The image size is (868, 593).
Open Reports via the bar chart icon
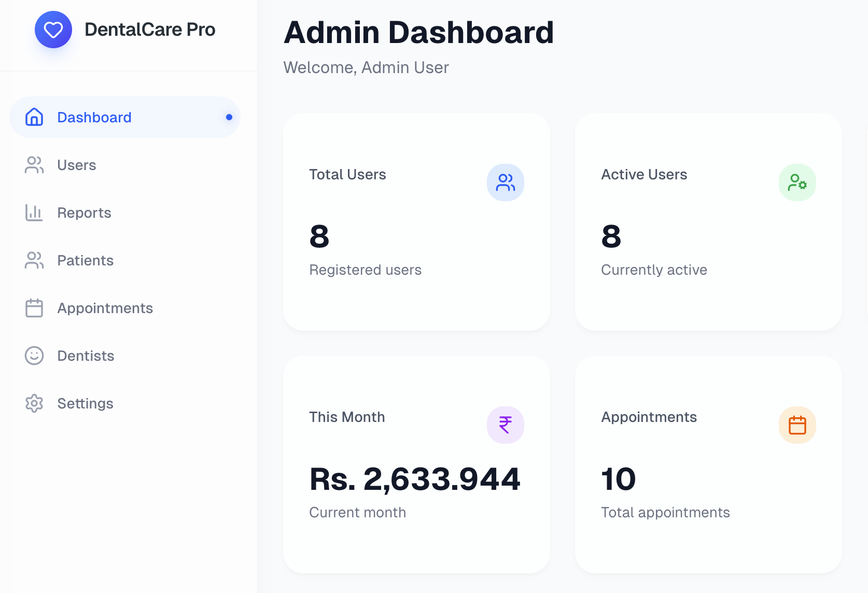point(34,213)
